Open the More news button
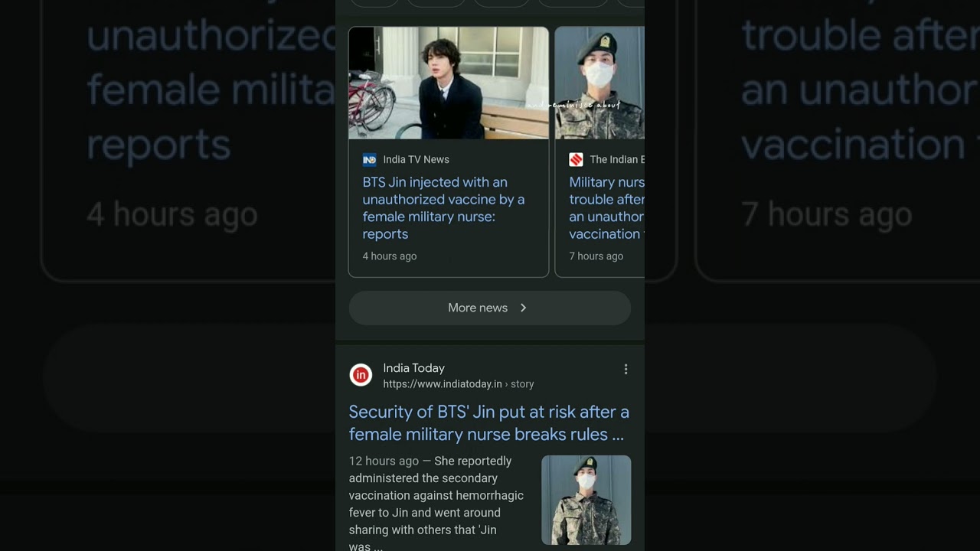This screenshot has width=980, height=551. click(x=490, y=308)
